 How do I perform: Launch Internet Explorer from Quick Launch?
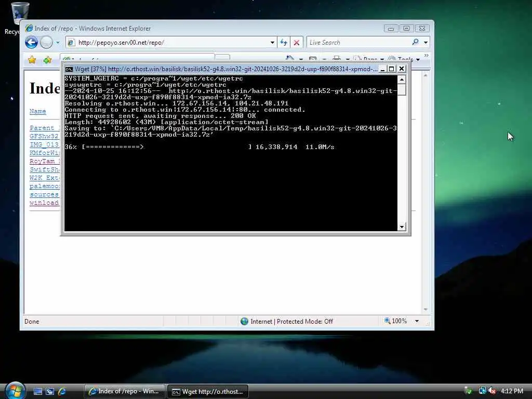(62, 392)
